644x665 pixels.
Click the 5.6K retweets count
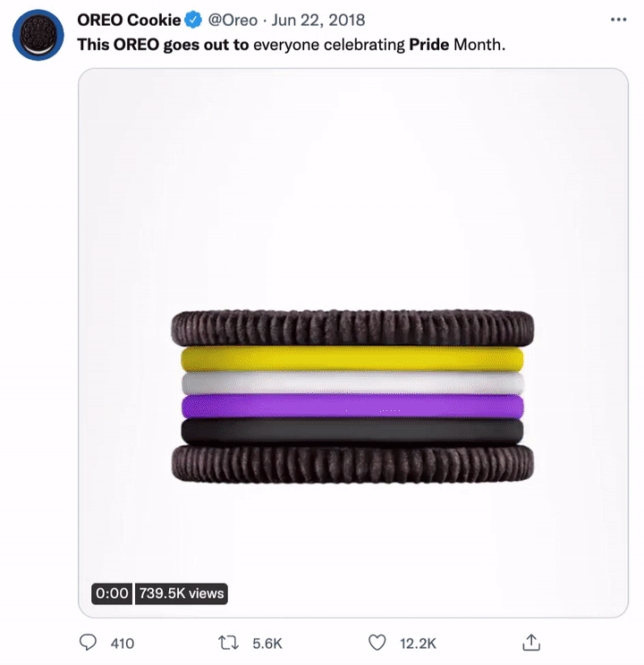pos(267,643)
